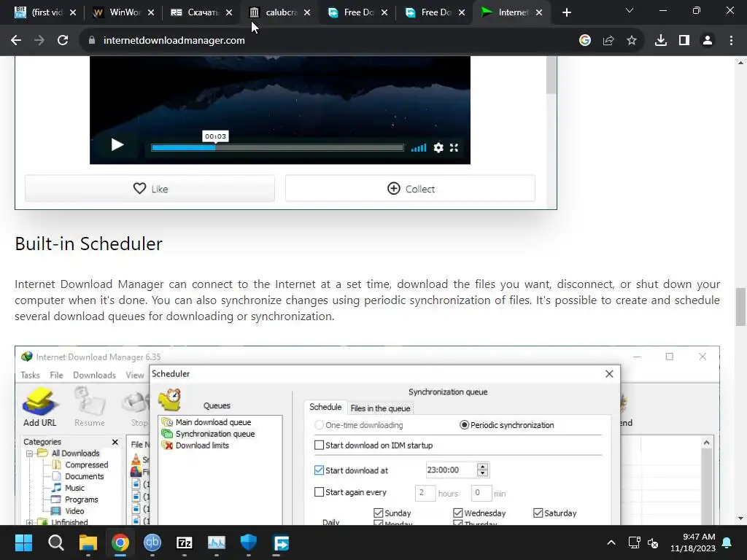Go forward in browser history
This screenshot has height=560, width=747.
tap(39, 41)
